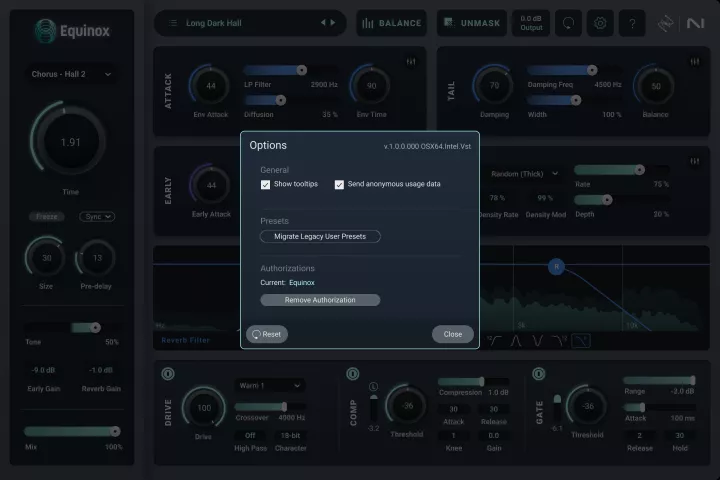Go to the next preset arrow

point(333,23)
